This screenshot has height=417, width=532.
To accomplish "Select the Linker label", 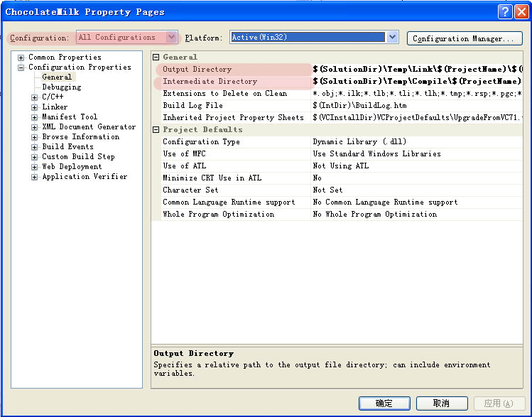I will (55, 107).
